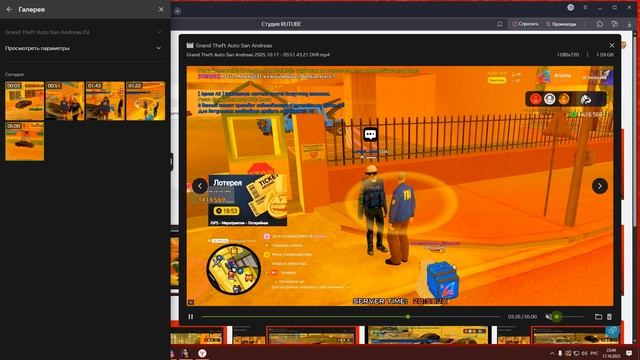
Task: Close the Галерея side panel
Action: click(161, 9)
